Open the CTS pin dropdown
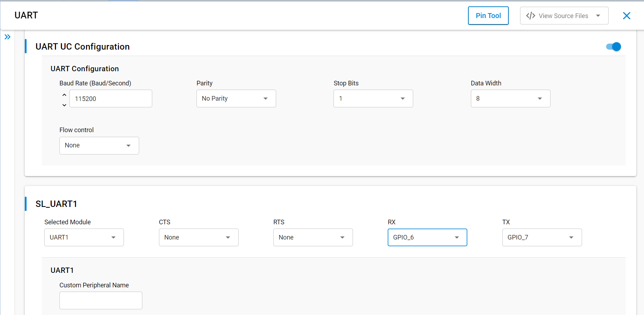This screenshot has width=644, height=315. click(199, 237)
